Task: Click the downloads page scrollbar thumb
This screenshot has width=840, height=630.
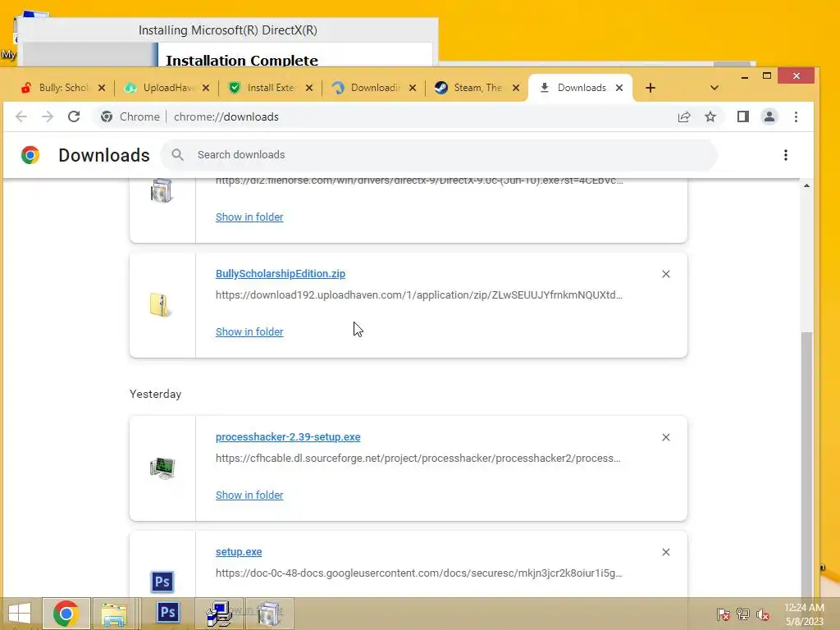Action: [807, 463]
